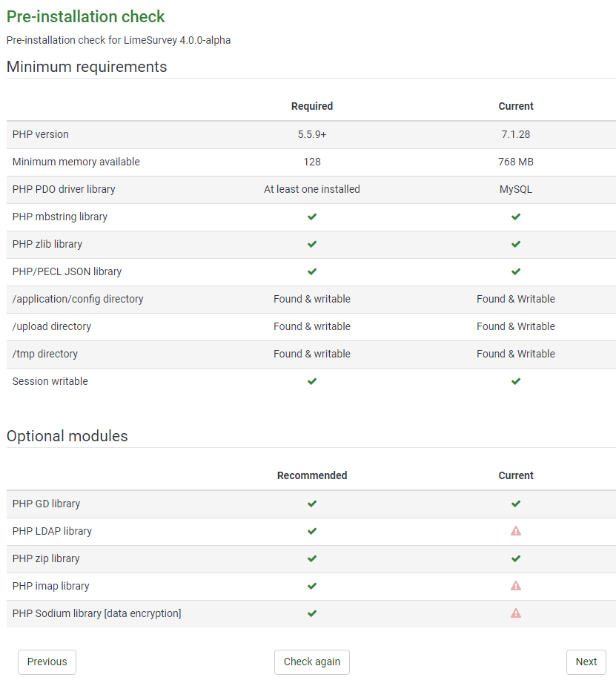616x686 pixels.
Task: Click the Session writable current checkmark
Action: coord(516,381)
